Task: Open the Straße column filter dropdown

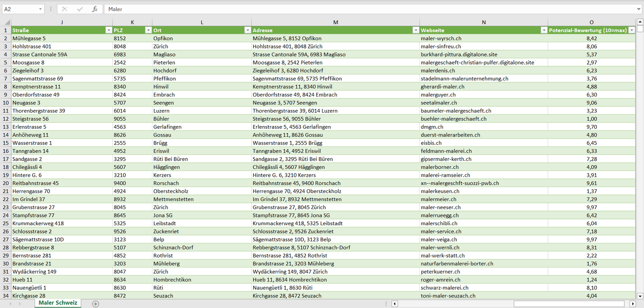Action: click(x=108, y=30)
